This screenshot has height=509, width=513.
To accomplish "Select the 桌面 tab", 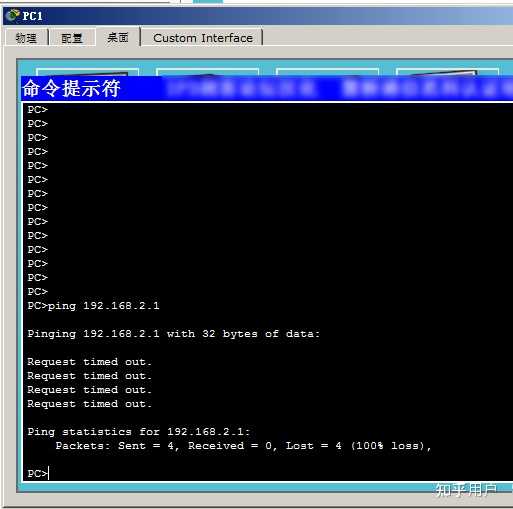I will [x=118, y=37].
